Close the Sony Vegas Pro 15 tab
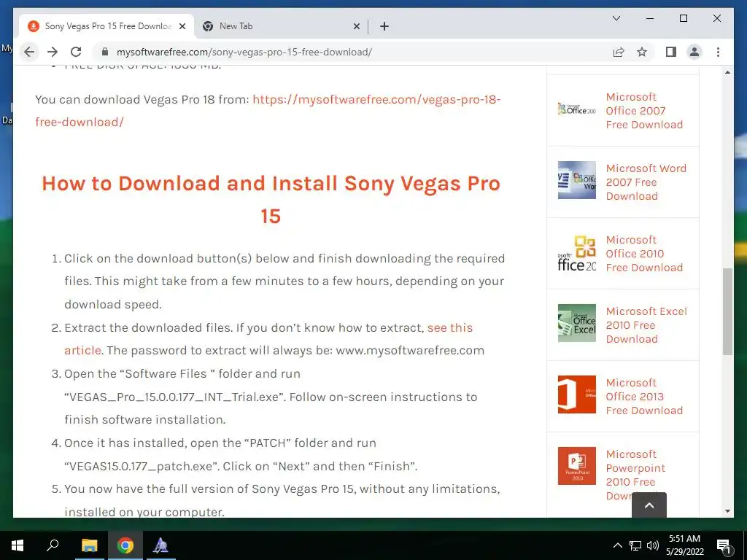The width and height of the screenshot is (747, 560). coord(182,26)
